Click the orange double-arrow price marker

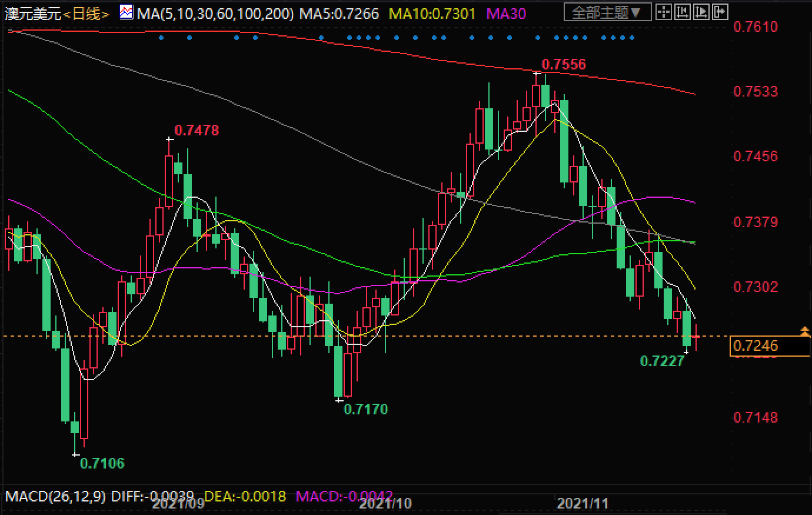point(804,331)
